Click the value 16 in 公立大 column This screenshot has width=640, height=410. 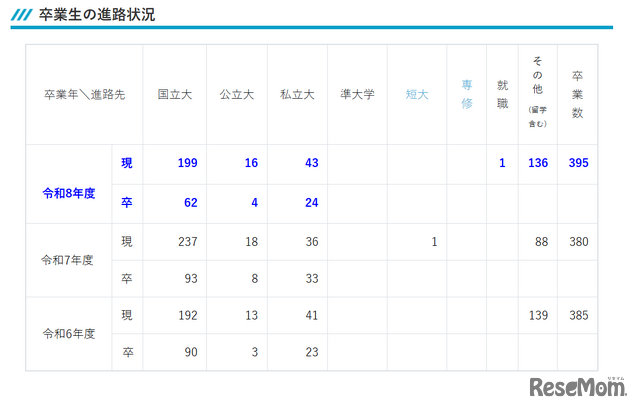[251, 163]
